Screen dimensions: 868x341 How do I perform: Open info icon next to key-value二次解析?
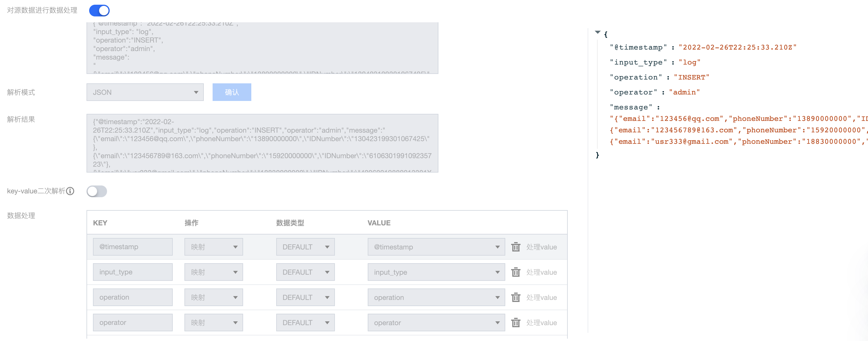pos(70,191)
